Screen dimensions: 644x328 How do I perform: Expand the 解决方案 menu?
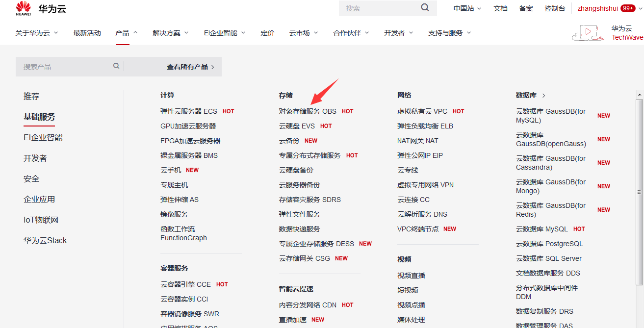(171, 33)
